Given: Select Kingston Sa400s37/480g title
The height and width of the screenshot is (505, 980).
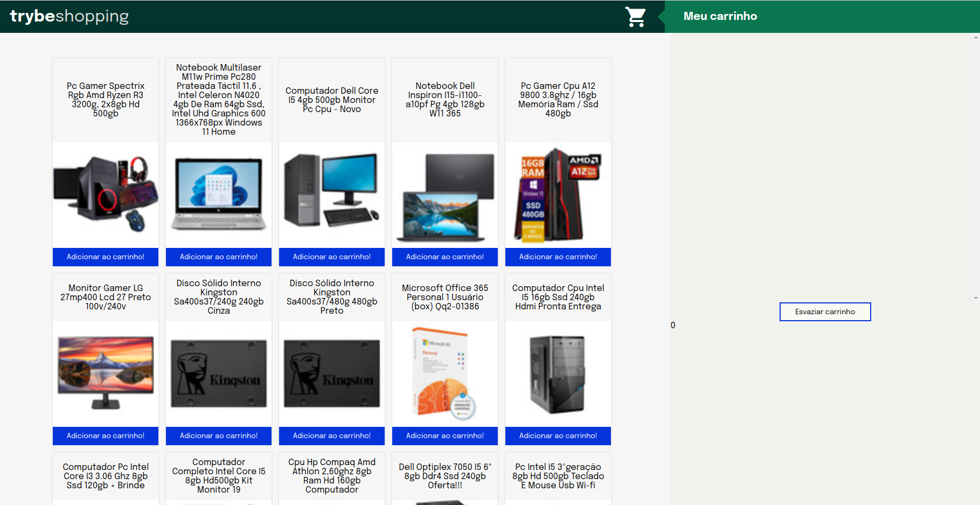Looking at the screenshot, I should coord(332,297).
